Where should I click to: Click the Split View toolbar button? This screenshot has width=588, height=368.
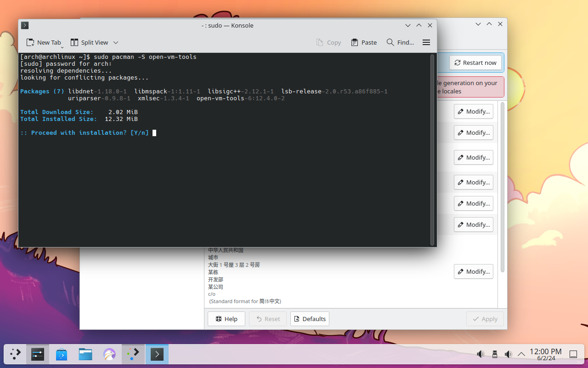pos(90,42)
